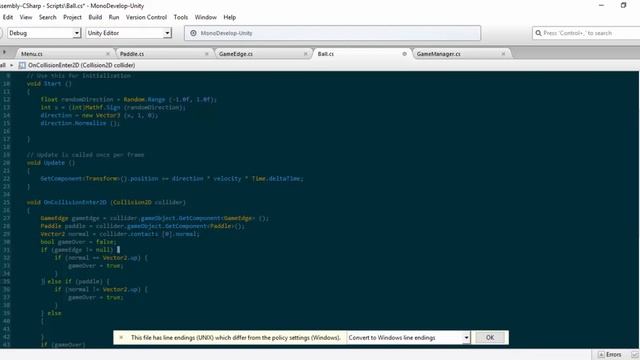
Task: Click the 'GameEdge gameEdge' code line
Action: click(154, 218)
